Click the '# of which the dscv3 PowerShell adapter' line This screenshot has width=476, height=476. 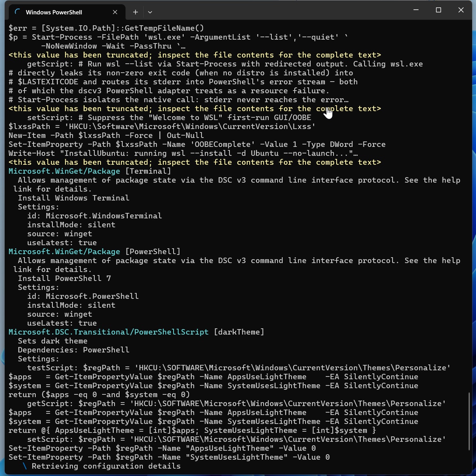[169, 91]
